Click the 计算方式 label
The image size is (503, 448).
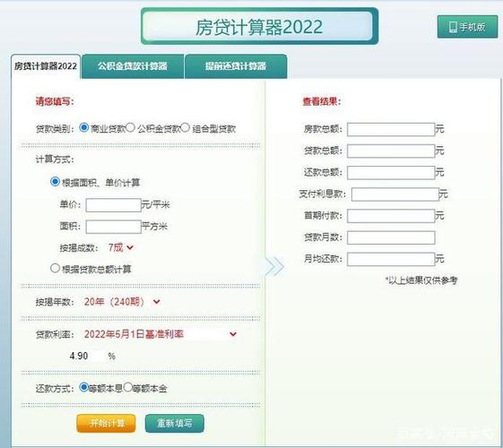[55, 159]
